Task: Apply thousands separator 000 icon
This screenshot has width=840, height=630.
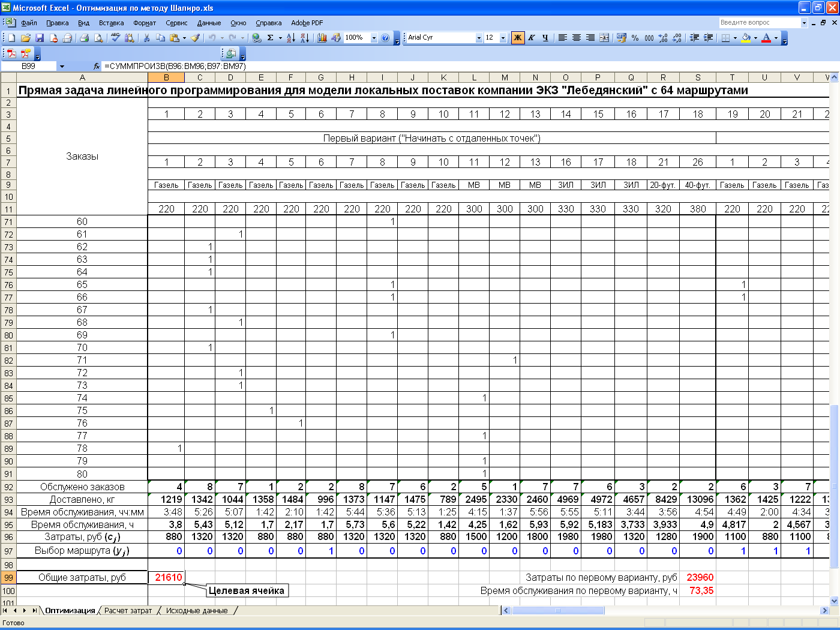Action: pyautogui.click(x=649, y=38)
